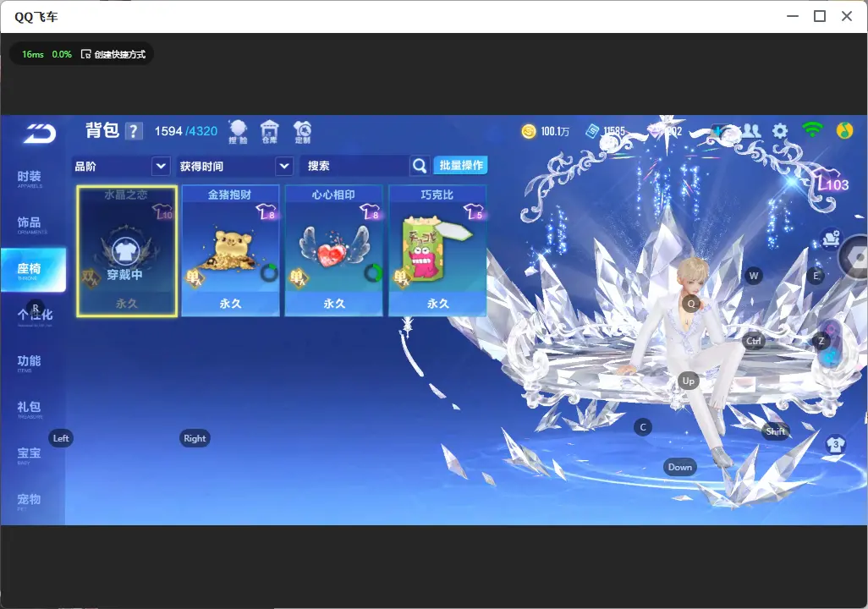Screen dimensions: 868x609
Task: Click the 1594/4320 backpack capacity text
Action: (186, 131)
